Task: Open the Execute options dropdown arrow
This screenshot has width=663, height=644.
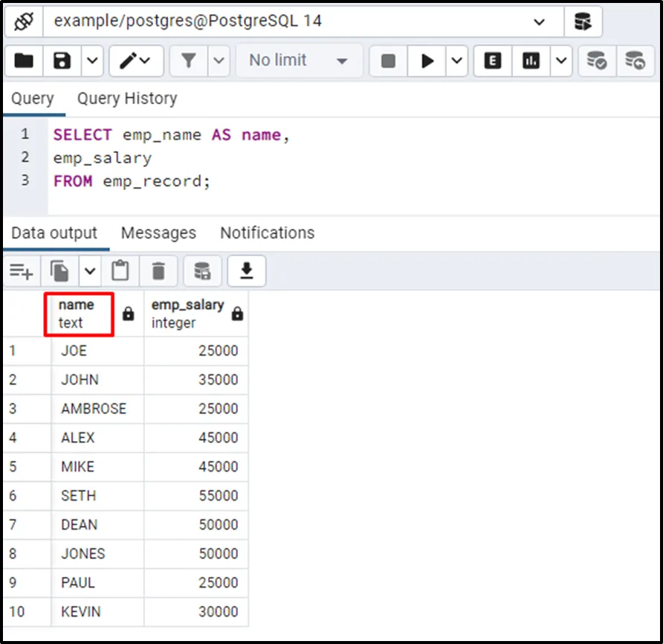Action: [x=455, y=61]
